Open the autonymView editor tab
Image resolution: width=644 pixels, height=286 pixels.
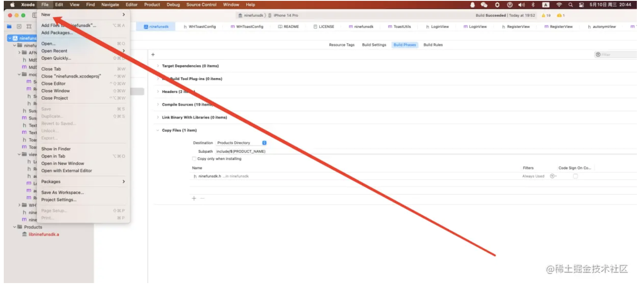pos(602,26)
